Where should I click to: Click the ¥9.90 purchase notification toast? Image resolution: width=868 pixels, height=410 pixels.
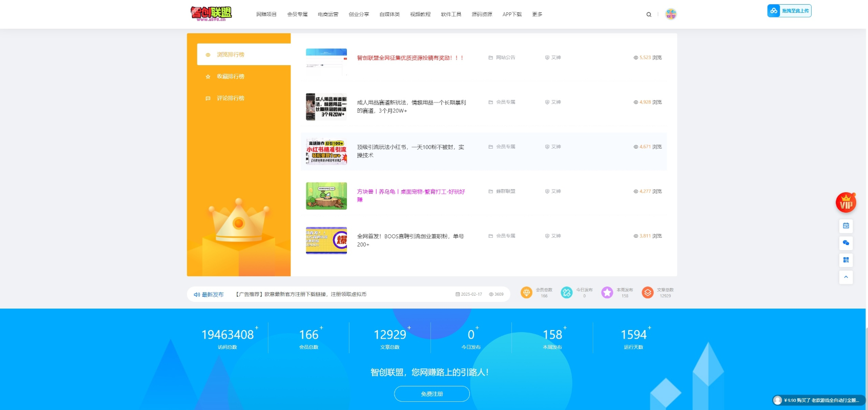click(x=819, y=400)
